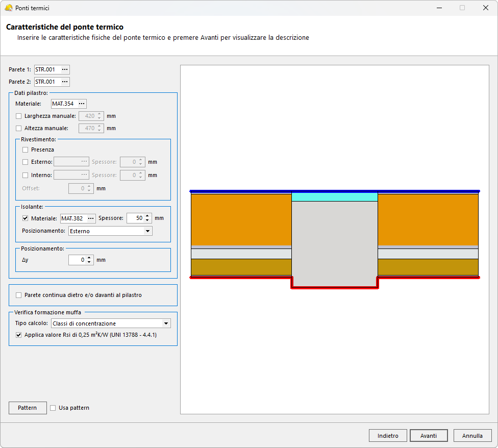Open the Parete 2 browse ellipsis button
This screenshot has width=498, height=448.
64,82
